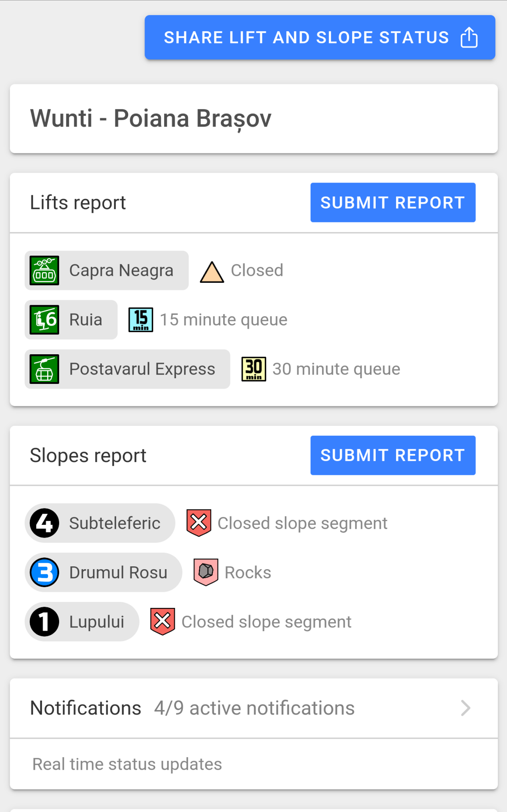Click the 15 min queue icon
507x812 pixels.
click(141, 320)
